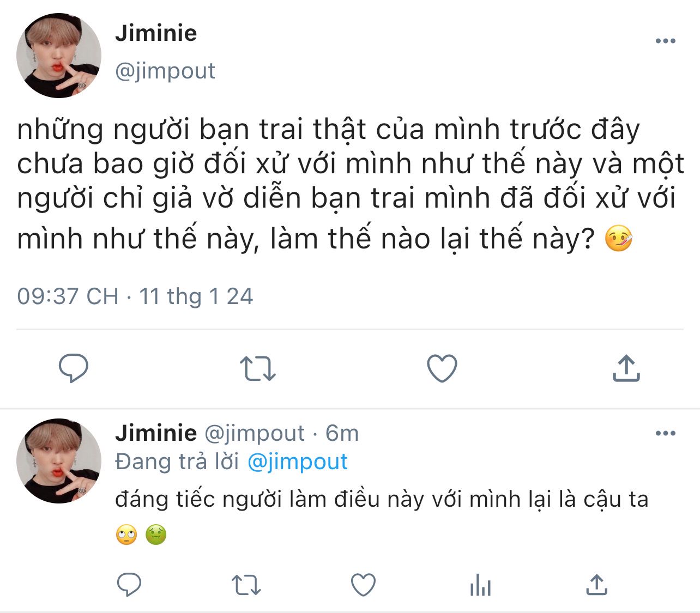Reply to the second tweet
700x613 pixels.
click(129, 585)
